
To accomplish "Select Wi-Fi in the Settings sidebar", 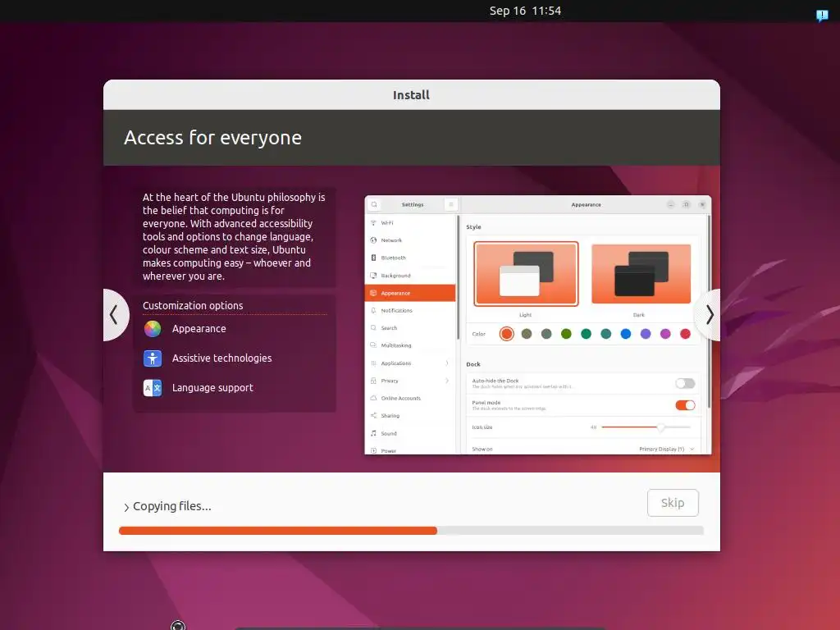I will (x=410, y=223).
